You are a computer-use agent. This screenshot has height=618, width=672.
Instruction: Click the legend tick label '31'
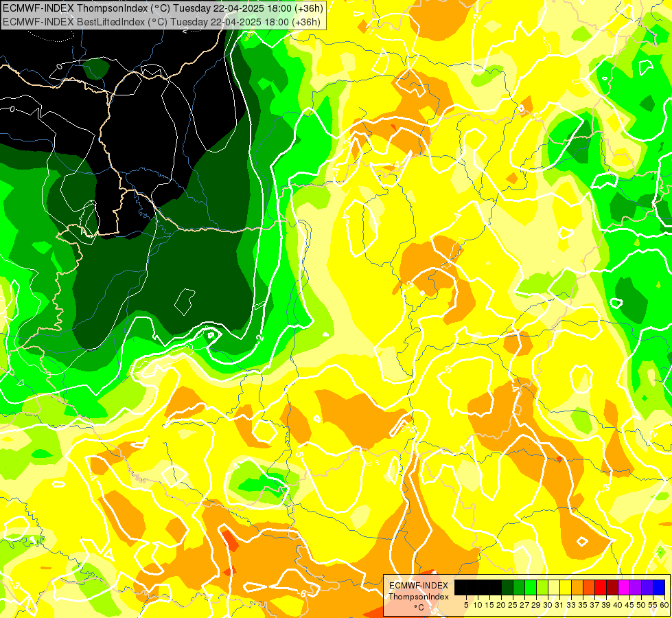[559, 605]
